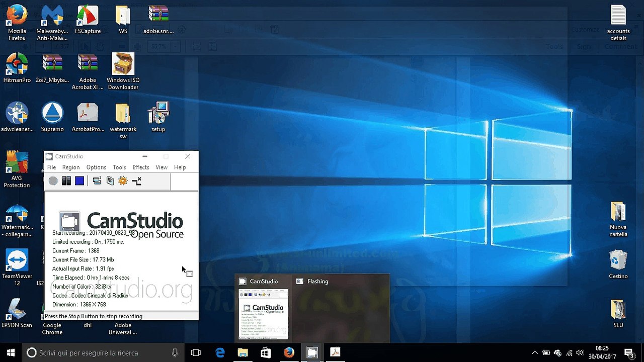Image resolution: width=644 pixels, height=362 pixels.
Task: Expand the hidden system tray icons
Action: [x=535, y=353]
